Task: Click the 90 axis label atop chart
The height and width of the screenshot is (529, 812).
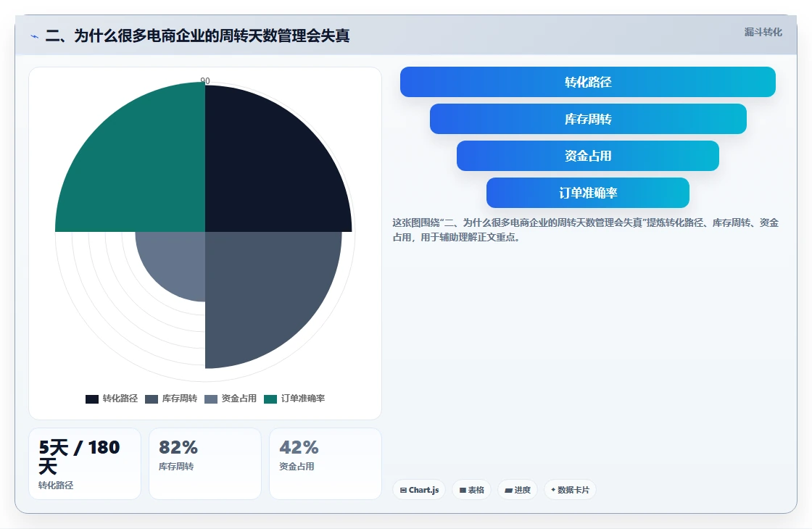Action: pyautogui.click(x=205, y=80)
